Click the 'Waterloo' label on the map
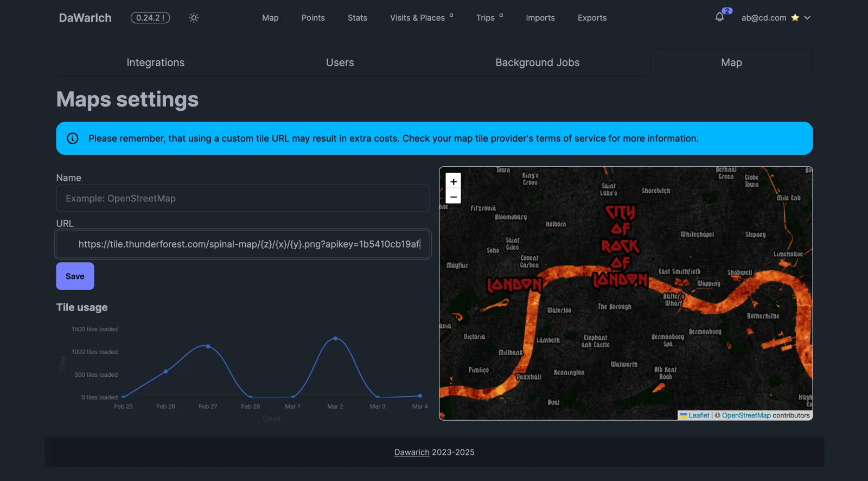 (x=559, y=310)
